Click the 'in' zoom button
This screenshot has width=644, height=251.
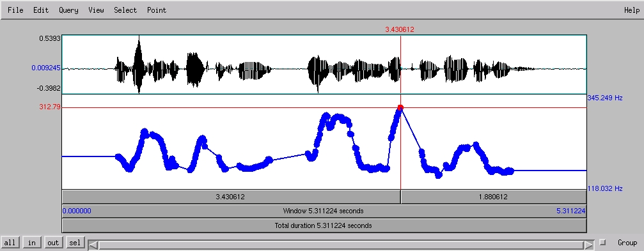pos(31,243)
